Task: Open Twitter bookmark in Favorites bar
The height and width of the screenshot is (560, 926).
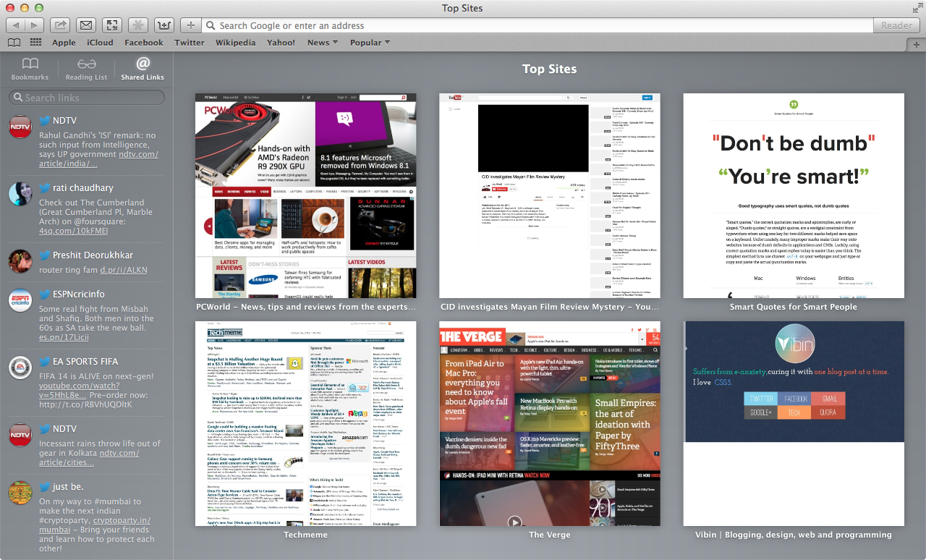Action: click(x=190, y=43)
